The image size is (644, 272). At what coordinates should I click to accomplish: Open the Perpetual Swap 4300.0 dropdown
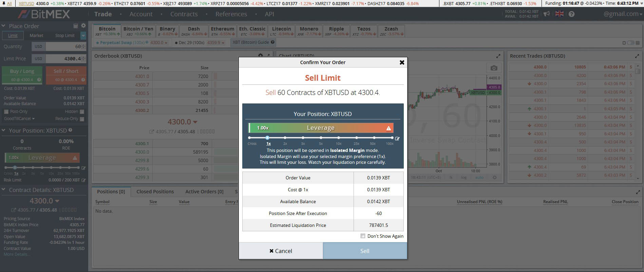(159, 43)
